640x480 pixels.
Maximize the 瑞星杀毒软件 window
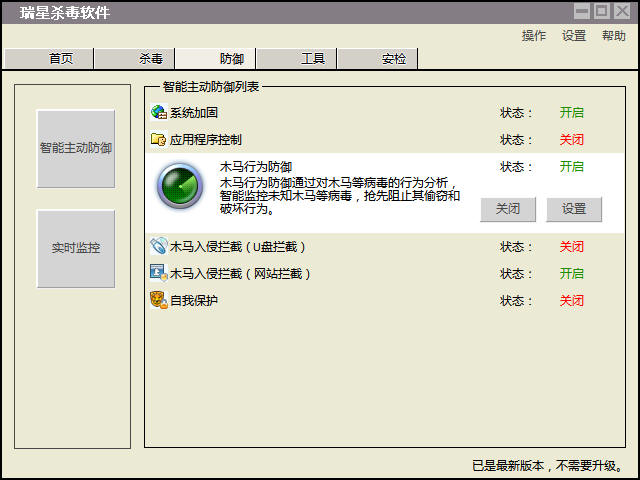602,11
